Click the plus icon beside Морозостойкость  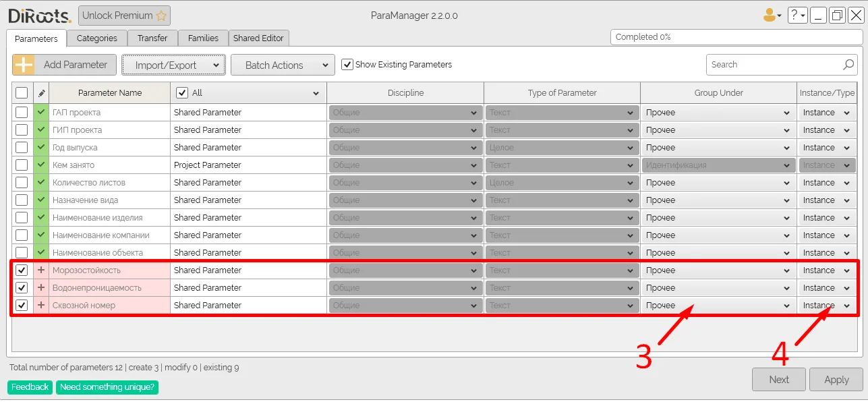41,270
